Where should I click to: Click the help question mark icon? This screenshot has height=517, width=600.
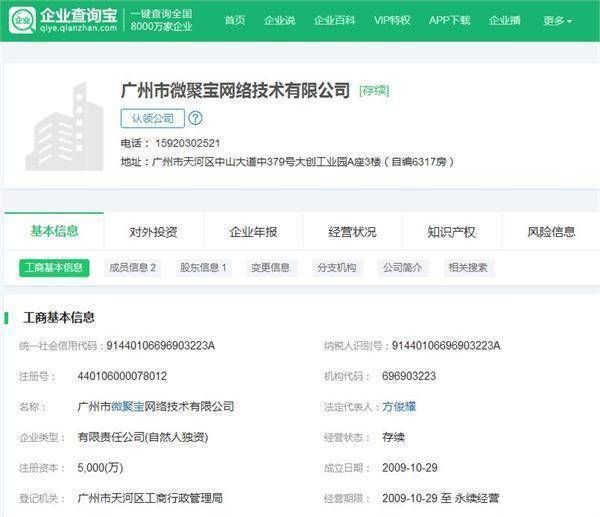click(x=196, y=118)
